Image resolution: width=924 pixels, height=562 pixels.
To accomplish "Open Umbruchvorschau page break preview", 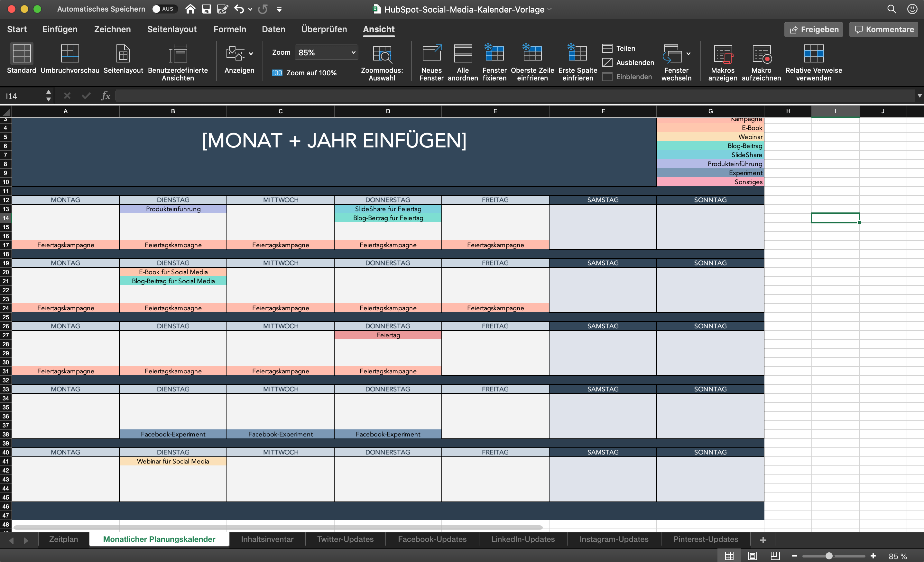I will click(70, 54).
